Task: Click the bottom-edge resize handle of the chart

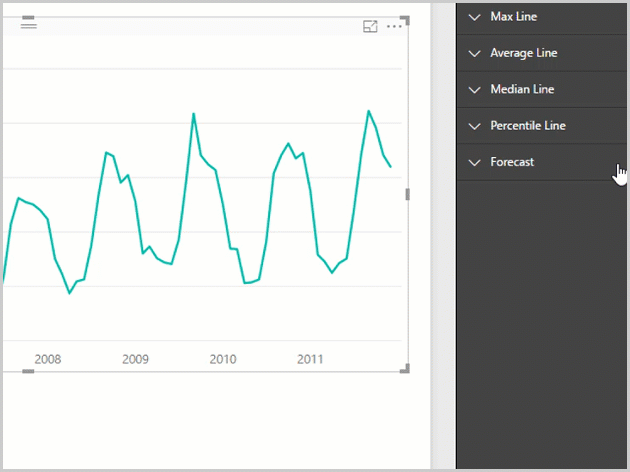Action: 28,372
